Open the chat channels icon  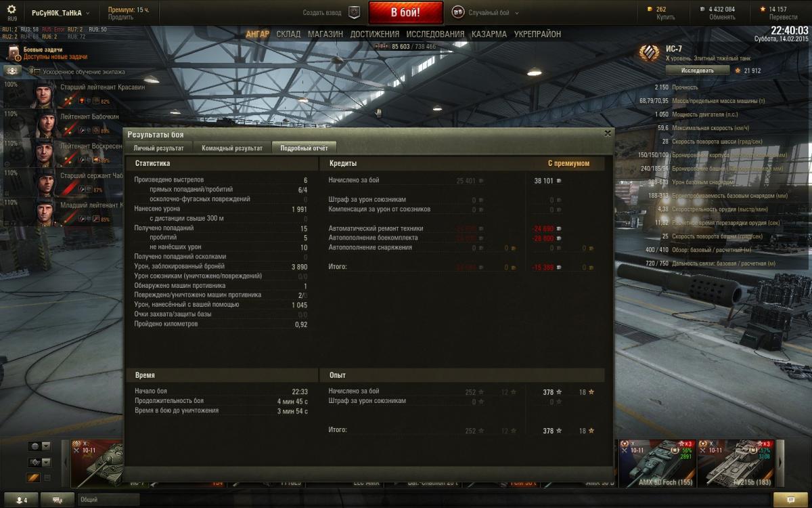pos(57,500)
